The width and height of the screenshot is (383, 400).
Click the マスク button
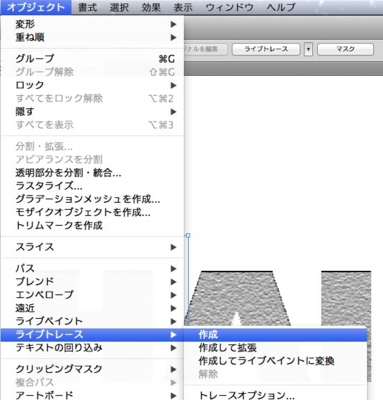click(x=345, y=49)
